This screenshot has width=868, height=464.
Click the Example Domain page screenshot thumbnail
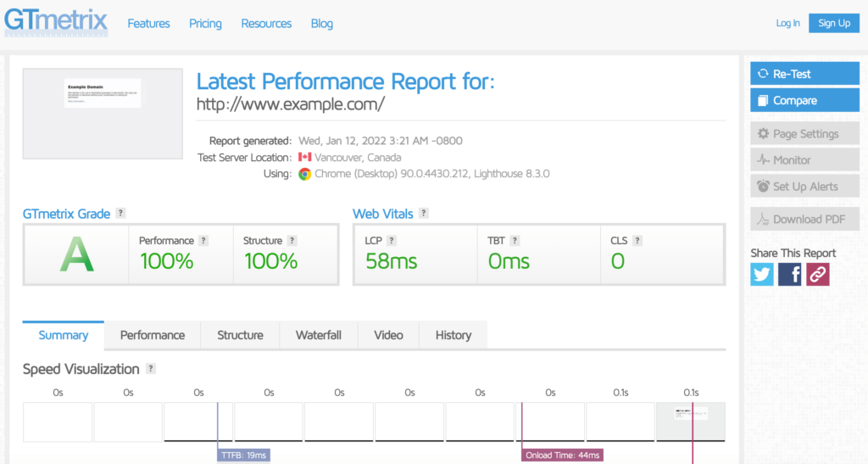coord(103,114)
